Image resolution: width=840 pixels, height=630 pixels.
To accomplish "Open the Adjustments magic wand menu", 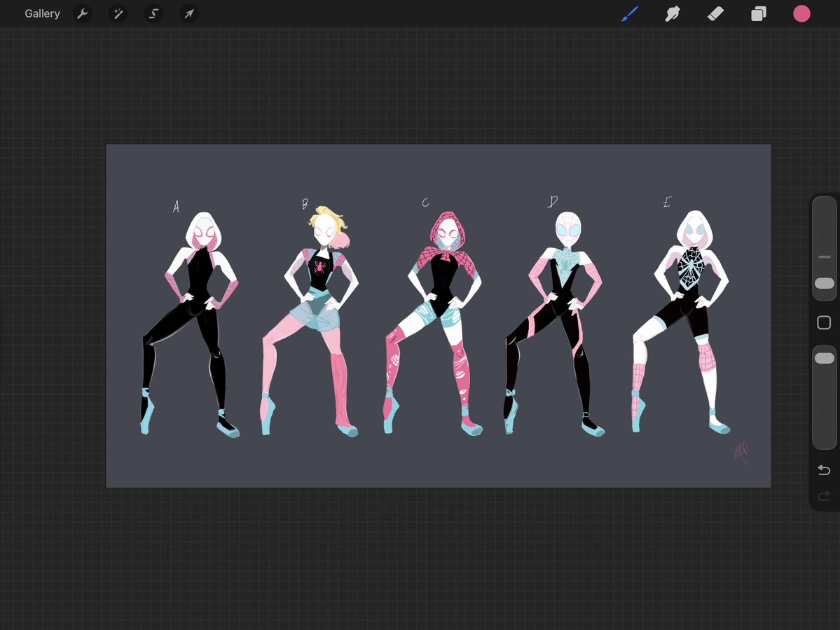I will click(x=118, y=13).
